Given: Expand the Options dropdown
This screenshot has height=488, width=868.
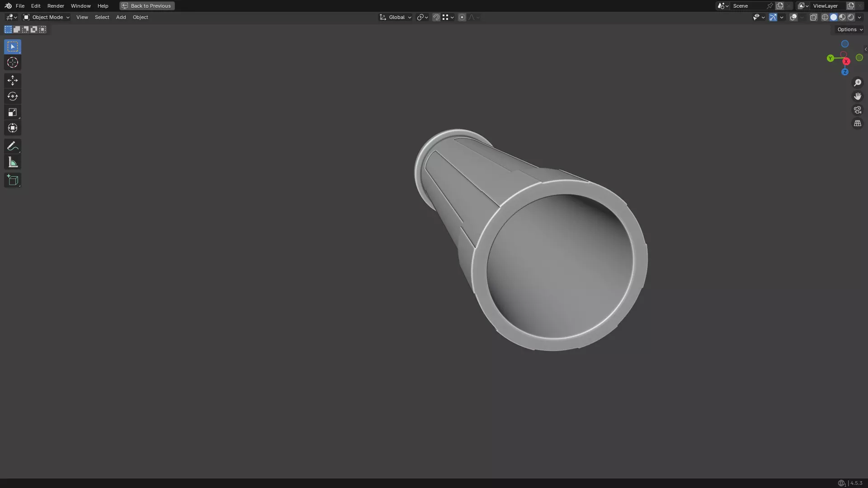Looking at the screenshot, I should (849, 29).
